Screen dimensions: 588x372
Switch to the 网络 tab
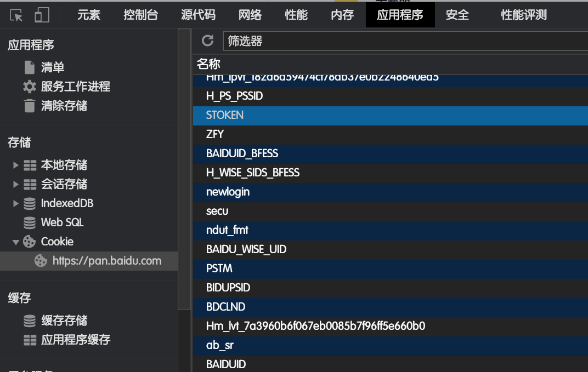pyautogui.click(x=250, y=15)
